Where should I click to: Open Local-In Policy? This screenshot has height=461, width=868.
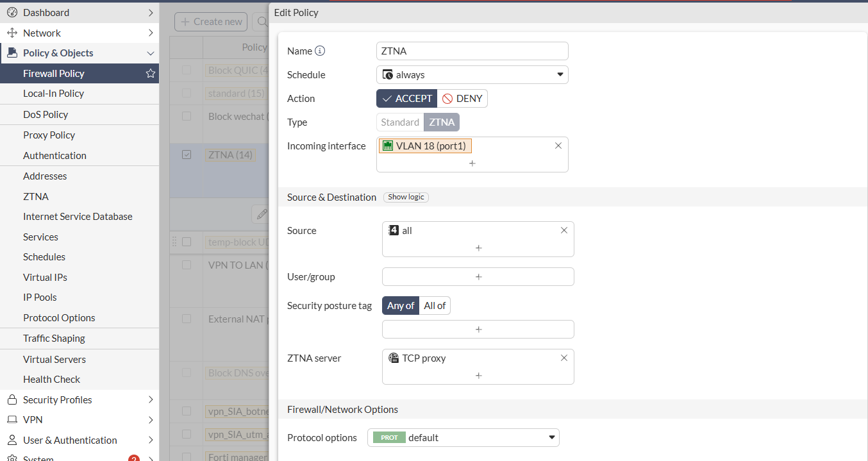click(x=79, y=94)
